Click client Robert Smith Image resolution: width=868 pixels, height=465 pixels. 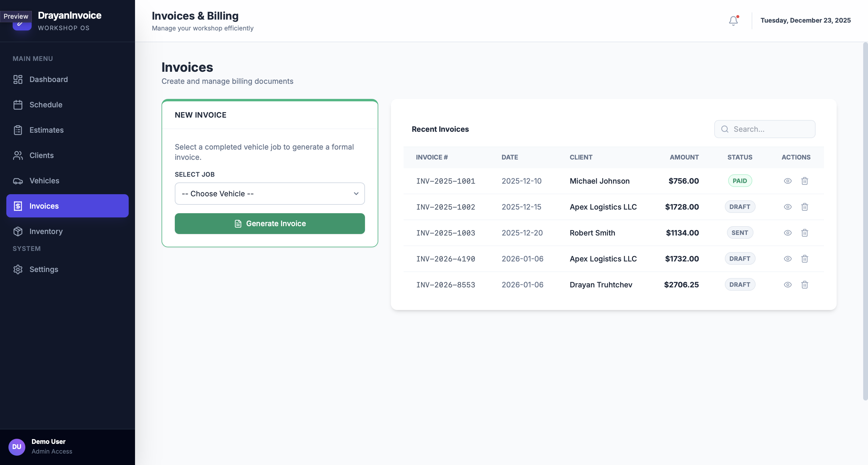pos(592,233)
